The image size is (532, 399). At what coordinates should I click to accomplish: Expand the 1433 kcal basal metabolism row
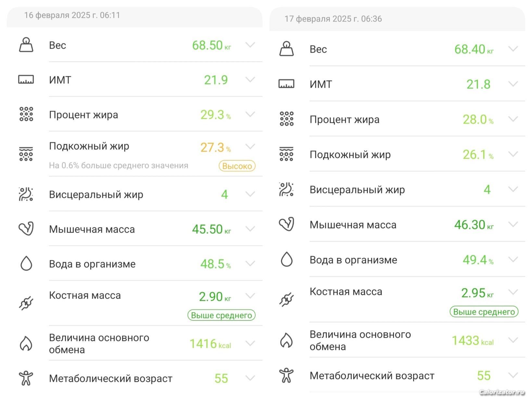513,340
